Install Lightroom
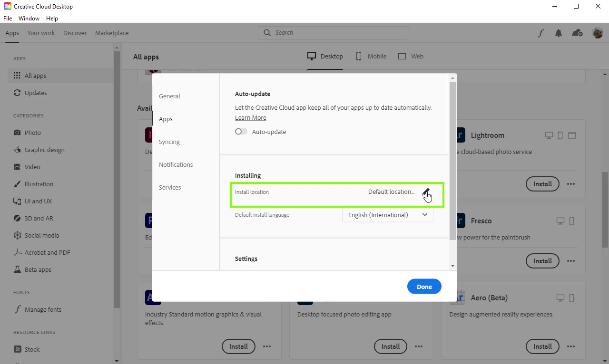This screenshot has width=609, height=364. point(542,184)
